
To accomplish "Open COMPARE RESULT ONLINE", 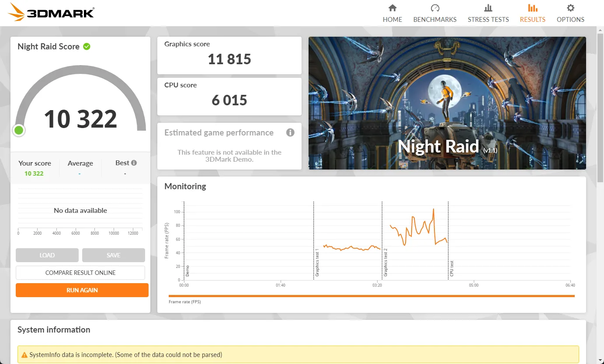I will (x=80, y=272).
